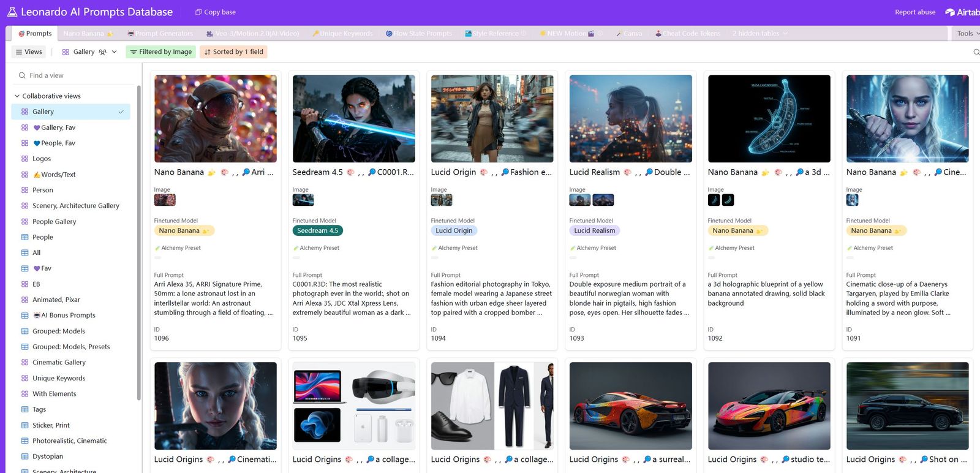
Task: Click the Leonardo AI Prompts Database flask icon
Action: click(x=12, y=12)
